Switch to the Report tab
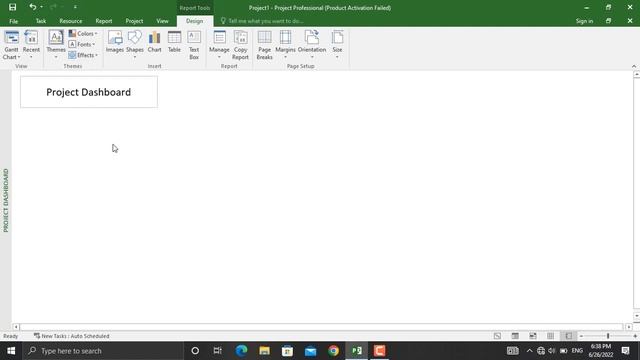The image size is (640, 360). click(x=104, y=21)
